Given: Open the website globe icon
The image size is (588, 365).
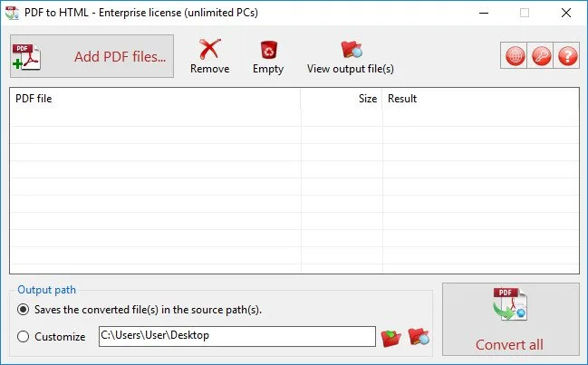Looking at the screenshot, I should [514, 56].
